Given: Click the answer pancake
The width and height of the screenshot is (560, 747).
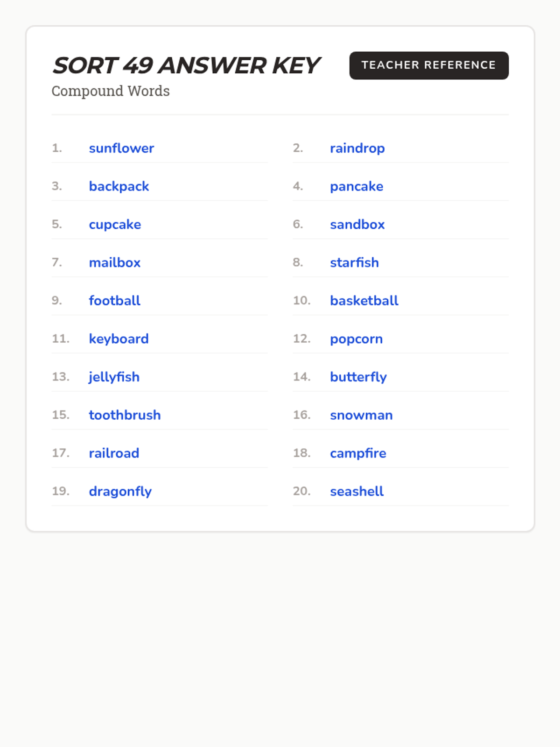Looking at the screenshot, I should 356,186.
